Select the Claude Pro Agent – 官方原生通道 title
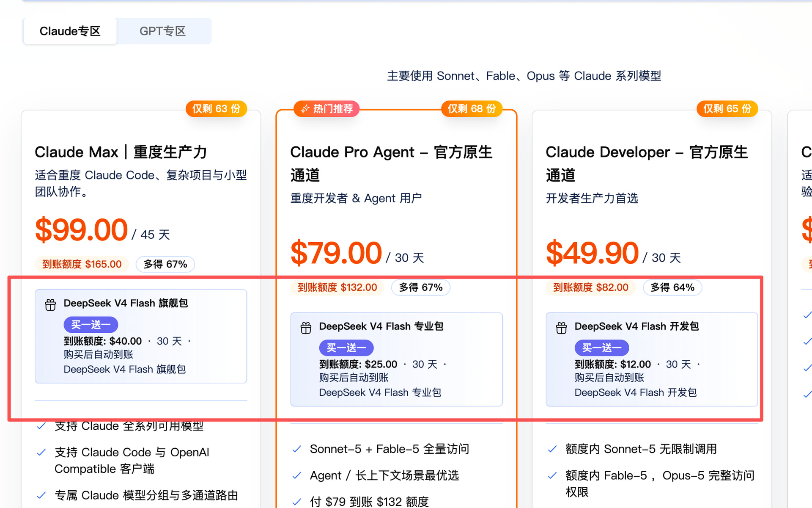Viewport: 812px width, 508px height. [392, 163]
